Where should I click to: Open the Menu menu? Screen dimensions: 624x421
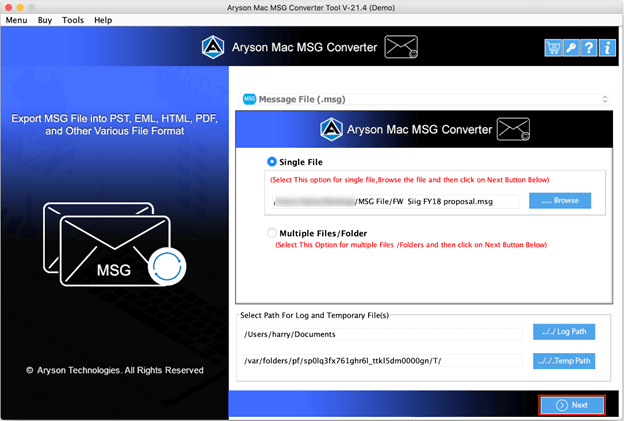pos(16,20)
